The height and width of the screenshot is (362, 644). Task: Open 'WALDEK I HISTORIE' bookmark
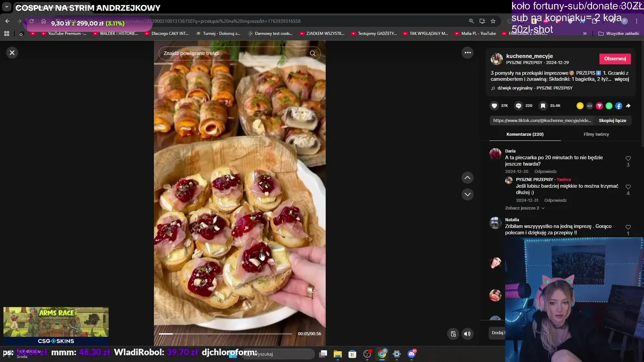tap(115, 34)
